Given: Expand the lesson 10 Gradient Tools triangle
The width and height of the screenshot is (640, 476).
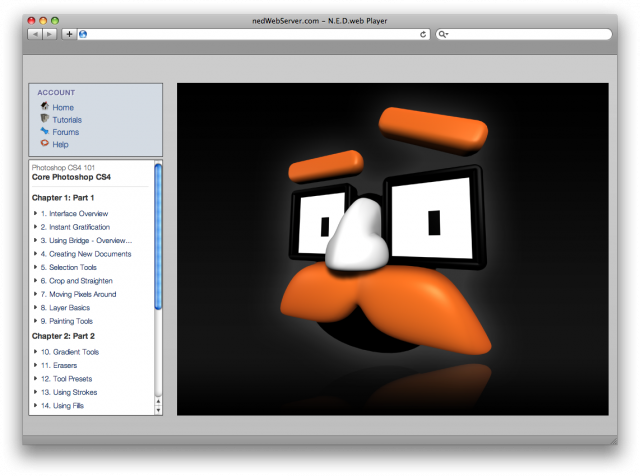Looking at the screenshot, I should [36, 351].
